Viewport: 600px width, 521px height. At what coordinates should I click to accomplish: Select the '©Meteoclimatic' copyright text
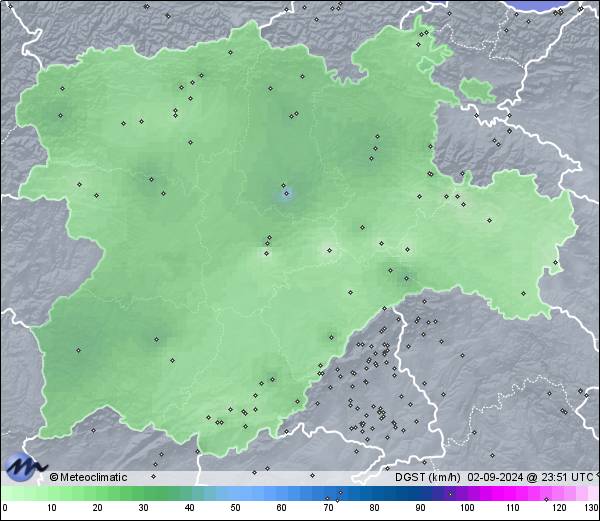pyautogui.click(x=88, y=477)
